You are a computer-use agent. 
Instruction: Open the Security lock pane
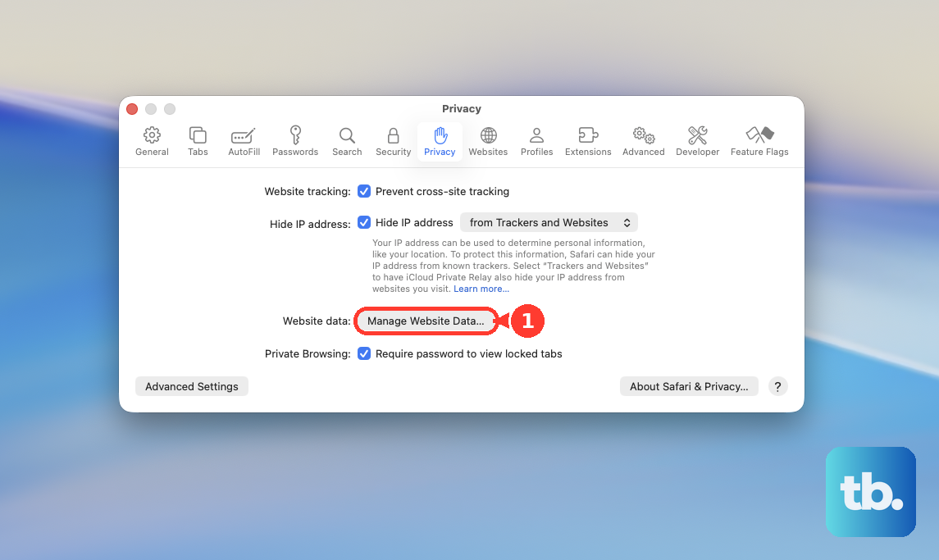point(393,141)
